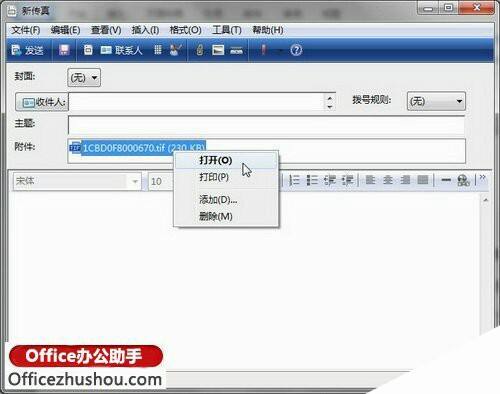Open the 帮助(H) menu
This screenshot has width=500, height=394.
(268, 30)
